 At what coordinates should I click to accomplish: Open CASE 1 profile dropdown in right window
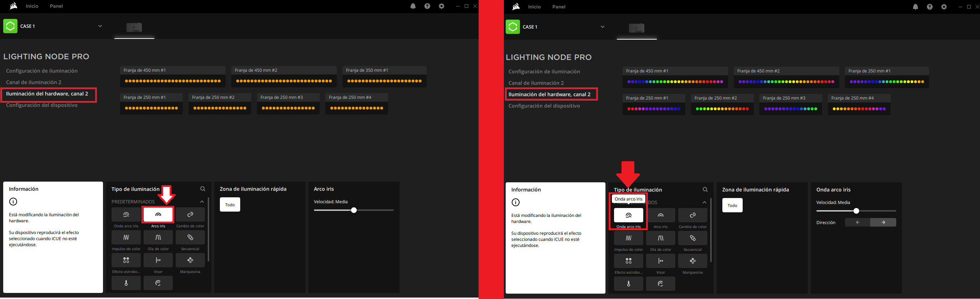(x=602, y=27)
